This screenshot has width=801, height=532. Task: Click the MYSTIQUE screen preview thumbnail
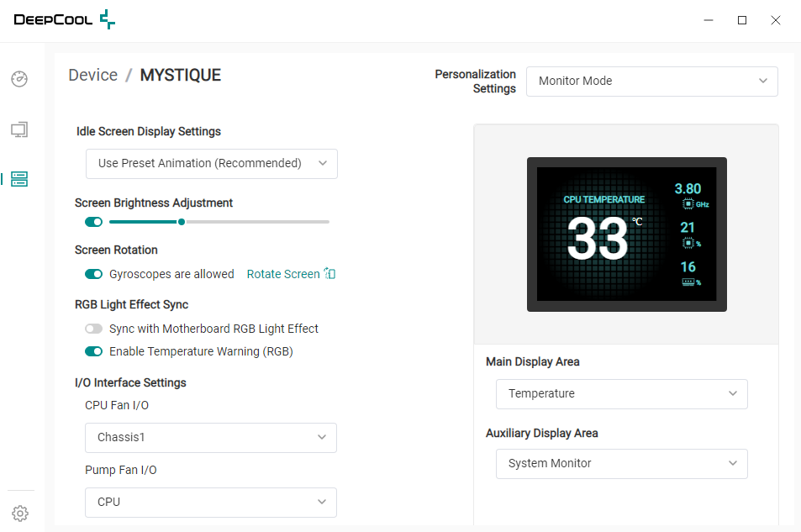[627, 234]
